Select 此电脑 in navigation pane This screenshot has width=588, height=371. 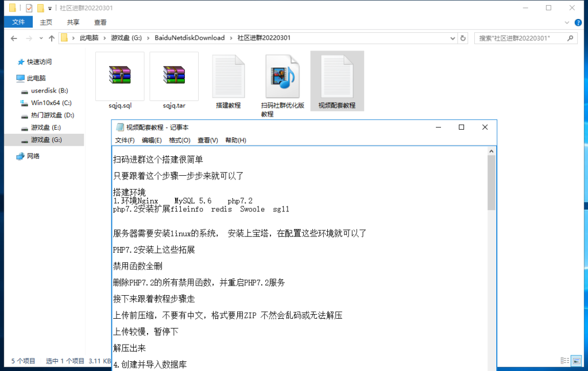36,78
